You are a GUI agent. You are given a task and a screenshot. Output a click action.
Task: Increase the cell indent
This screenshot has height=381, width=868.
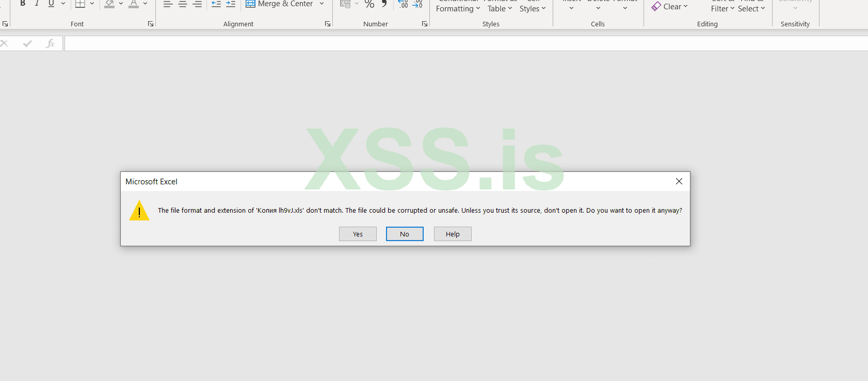point(231,4)
